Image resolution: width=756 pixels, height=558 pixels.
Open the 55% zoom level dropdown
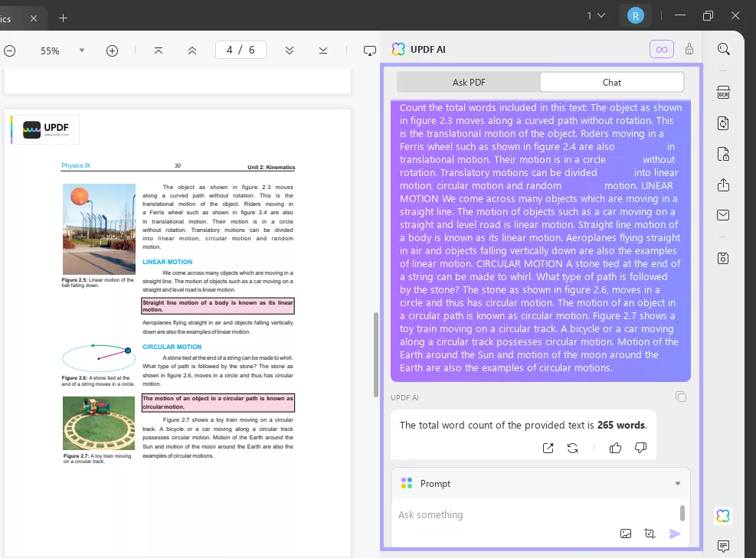82,50
